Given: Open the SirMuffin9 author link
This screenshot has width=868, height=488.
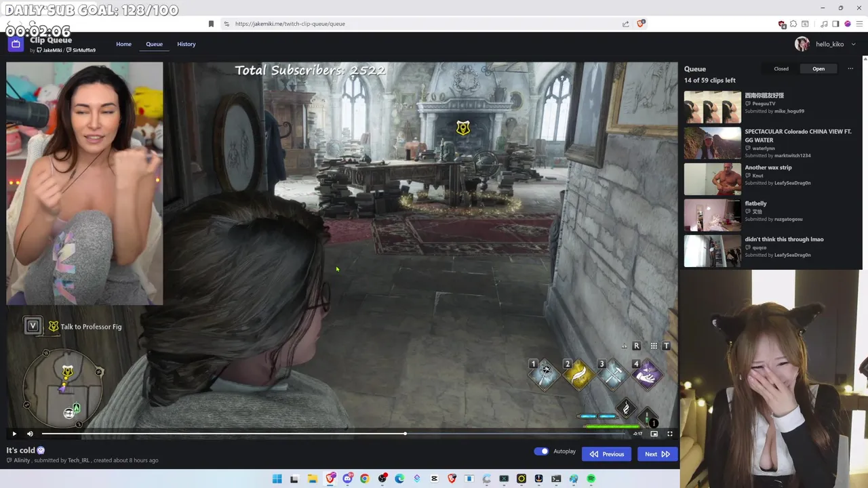Looking at the screenshot, I should (81, 50).
